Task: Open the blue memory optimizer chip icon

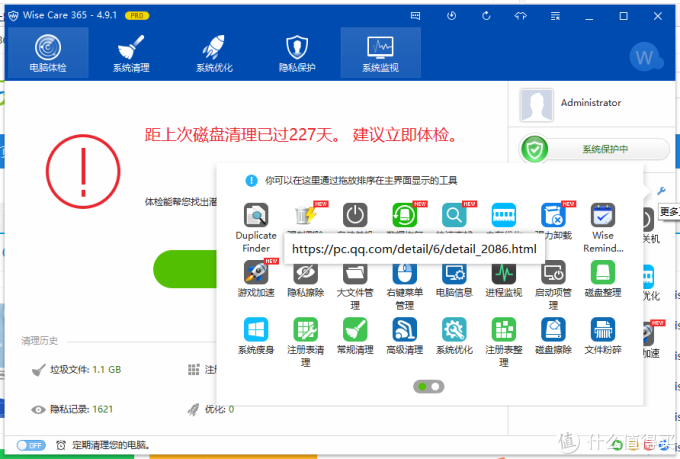Action: [503, 215]
